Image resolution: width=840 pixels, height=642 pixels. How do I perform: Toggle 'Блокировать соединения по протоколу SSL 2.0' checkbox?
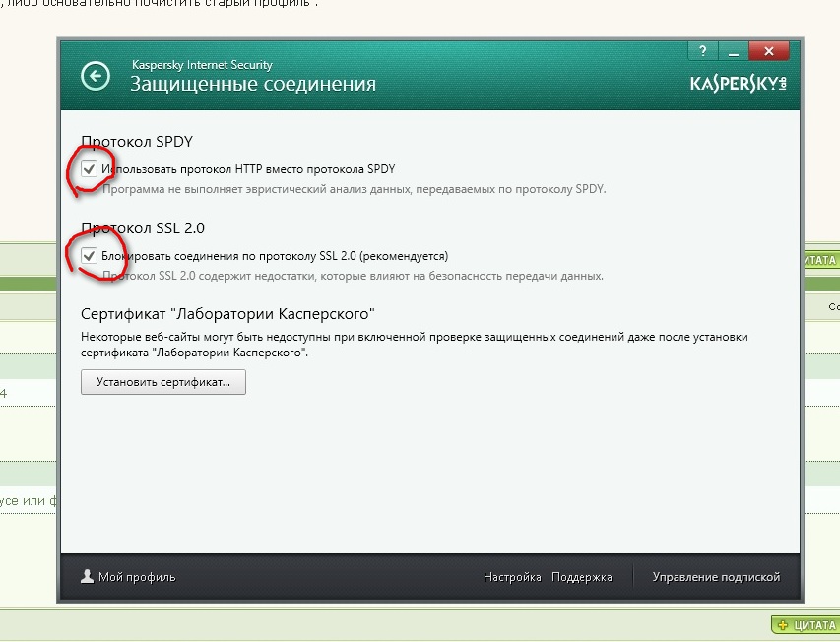(89, 256)
